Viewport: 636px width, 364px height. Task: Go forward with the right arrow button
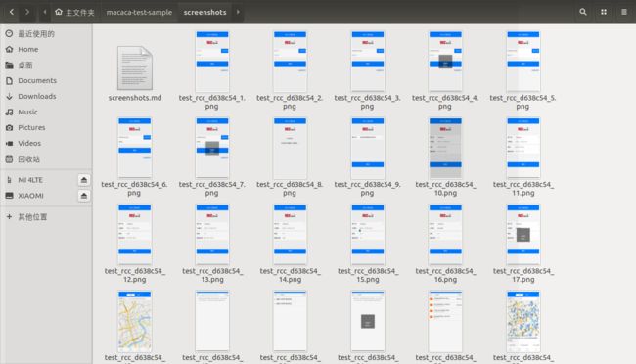[x=27, y=12]
